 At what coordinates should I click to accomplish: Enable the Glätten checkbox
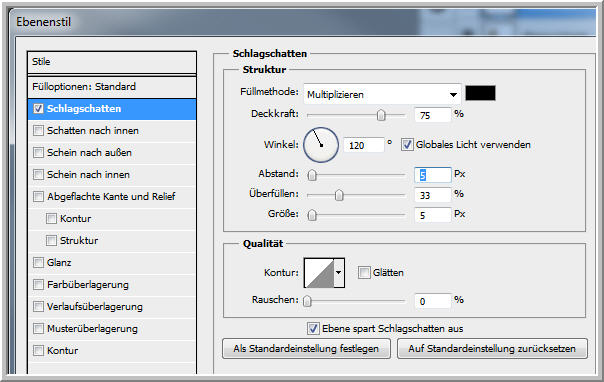(364, 273)
